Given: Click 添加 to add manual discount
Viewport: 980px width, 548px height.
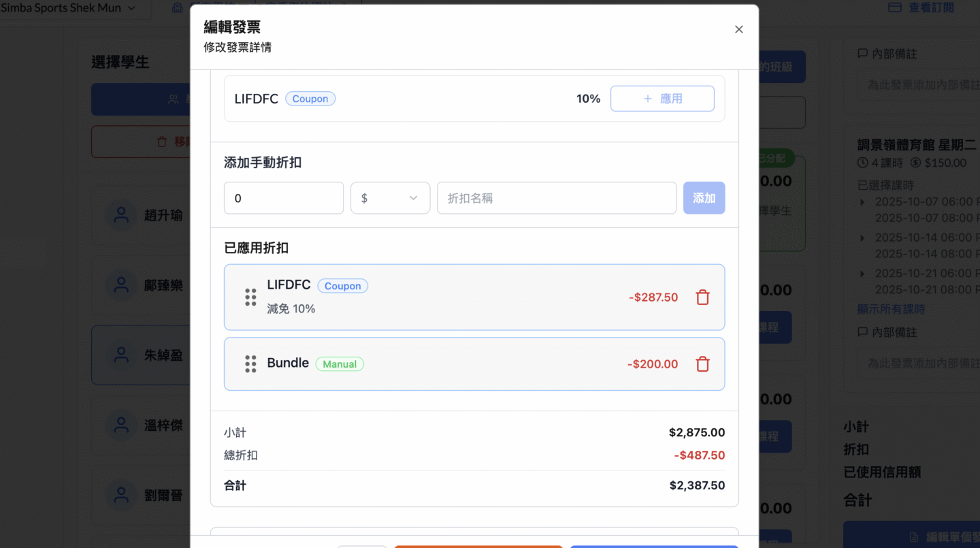Looking at the screenshot, I should pos(704,198).
